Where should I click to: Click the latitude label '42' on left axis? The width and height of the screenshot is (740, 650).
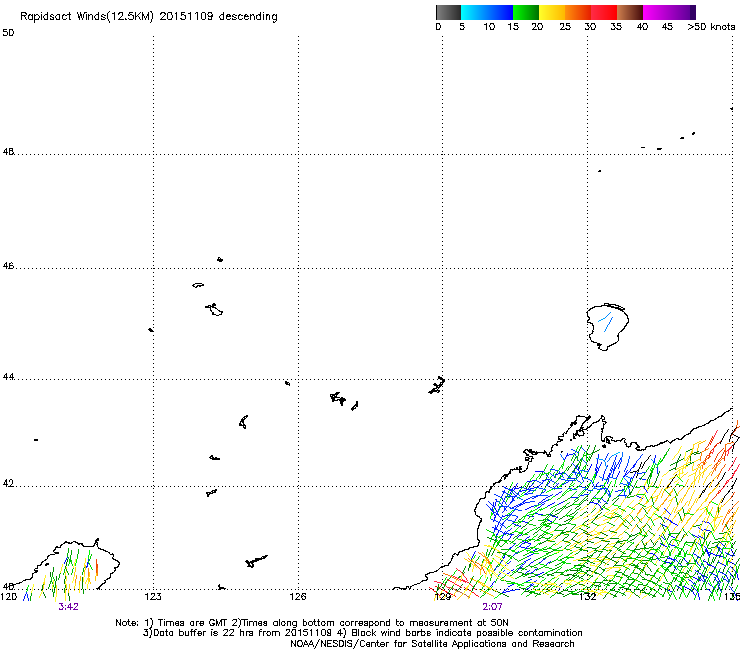point(8,483)
